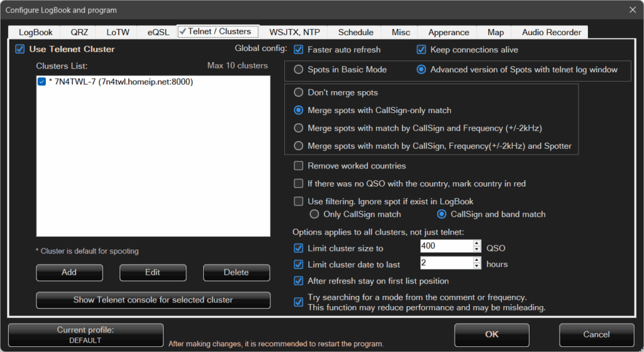Toggle the 7N4TWL-7 cluster checkbox
The width and height of the screenshot is (644, 352).
[x=42, y=82]
